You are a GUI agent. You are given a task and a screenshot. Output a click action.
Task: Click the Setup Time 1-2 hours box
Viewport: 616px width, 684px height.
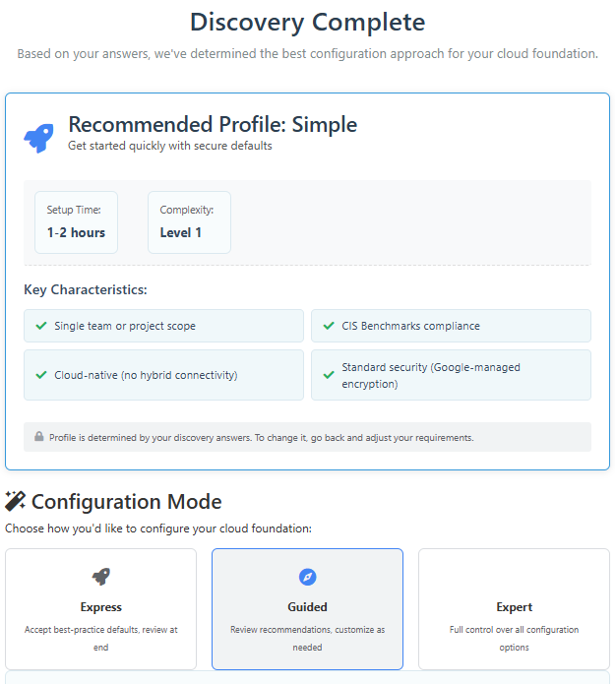point(77,222)
